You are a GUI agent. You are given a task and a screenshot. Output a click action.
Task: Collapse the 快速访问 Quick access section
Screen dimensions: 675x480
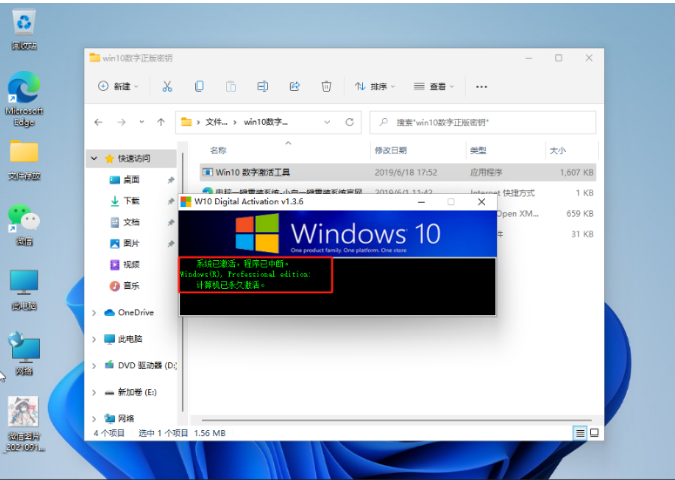click(x=95, y=158)
